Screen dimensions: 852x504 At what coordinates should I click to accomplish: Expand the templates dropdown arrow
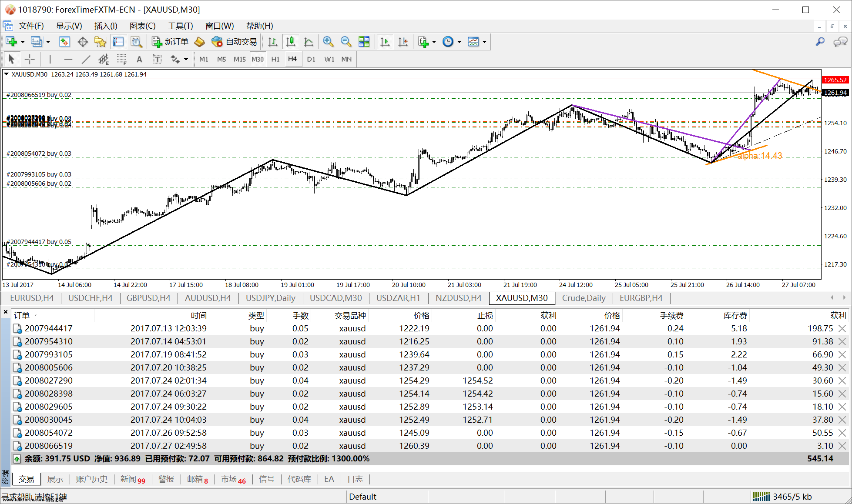(484, 42)
